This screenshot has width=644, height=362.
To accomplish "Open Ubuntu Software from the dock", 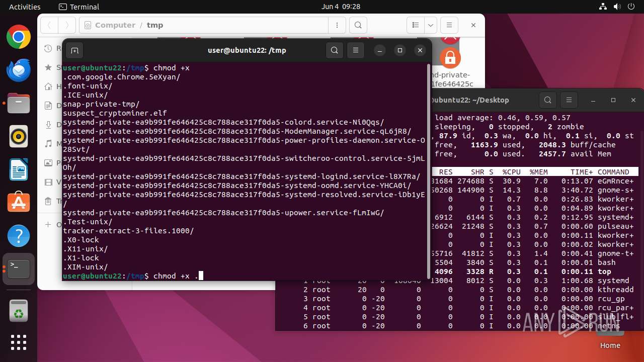I will click(19, 203).
